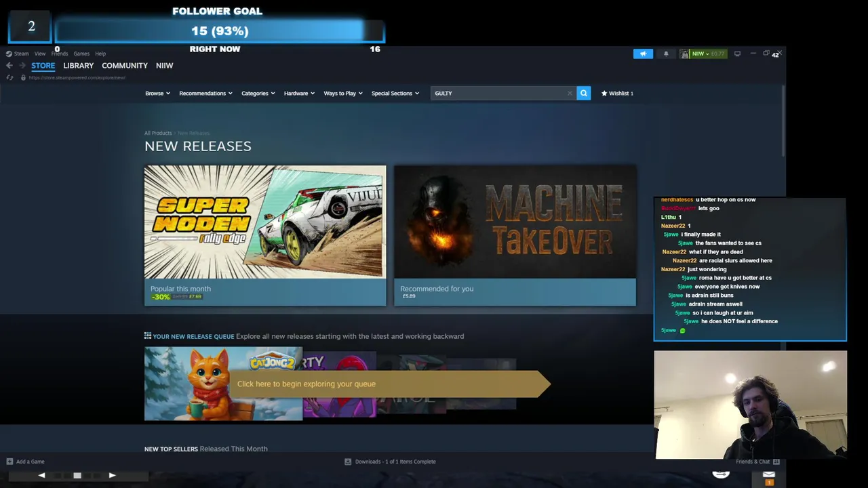Open the NIIW profile tab
The image size is (868, 488).
click(164, 66)
